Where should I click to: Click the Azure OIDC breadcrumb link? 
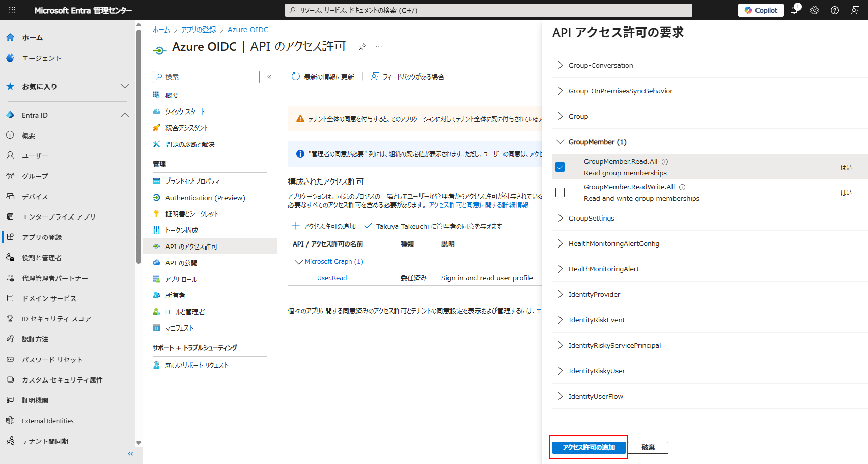pos(248,30)
